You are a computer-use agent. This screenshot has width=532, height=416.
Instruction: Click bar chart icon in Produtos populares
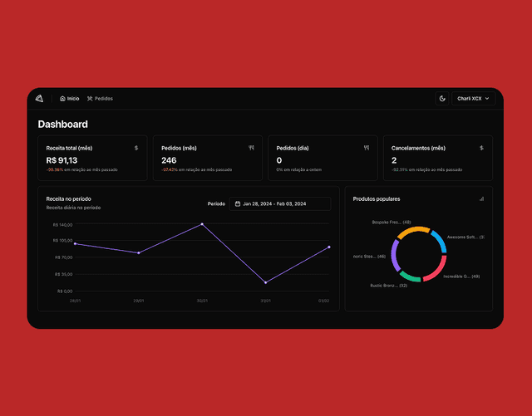(x=481, y=198)
